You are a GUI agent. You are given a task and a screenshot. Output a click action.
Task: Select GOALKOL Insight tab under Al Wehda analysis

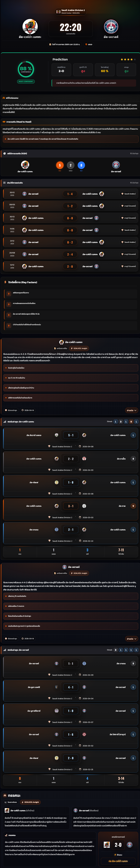[x=79, y=348]
